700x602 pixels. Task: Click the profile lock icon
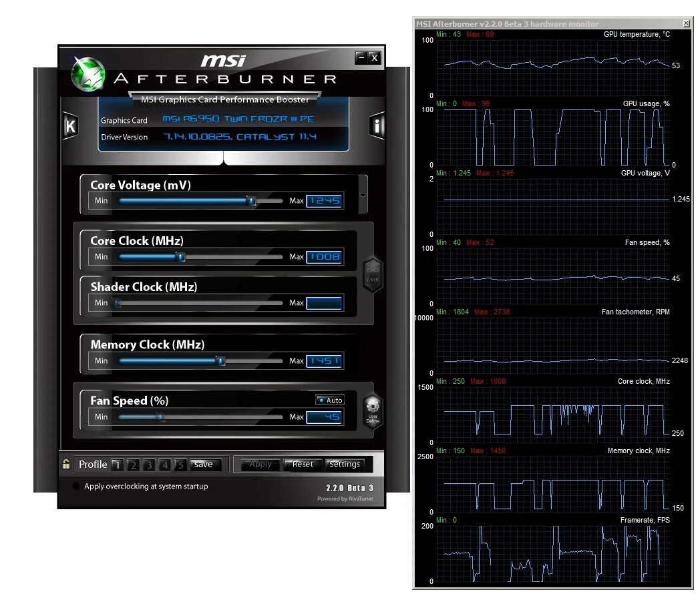[66, 465]
